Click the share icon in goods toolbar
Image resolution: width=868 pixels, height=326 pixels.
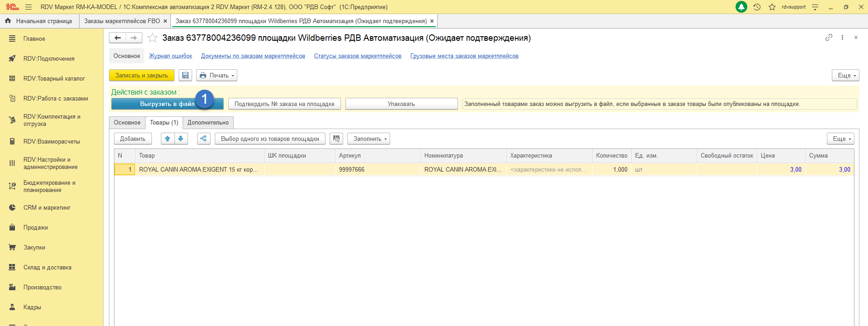point(204,139)
